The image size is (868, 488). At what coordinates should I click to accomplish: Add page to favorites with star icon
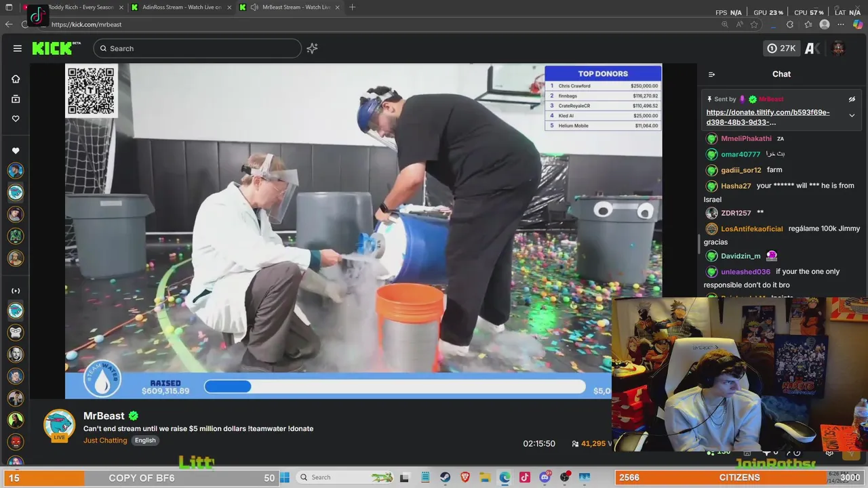(x=754, y=24)
